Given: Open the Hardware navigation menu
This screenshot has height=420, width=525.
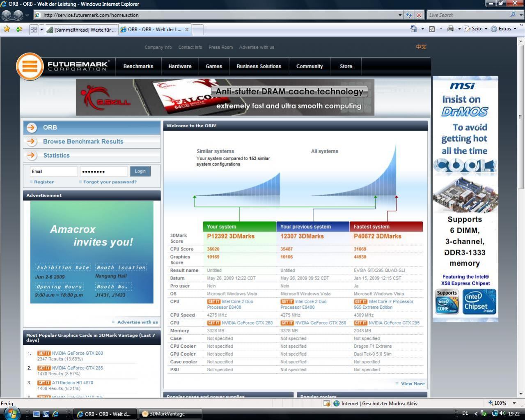Looking at the screenshot, I should (x=180, y=66).
